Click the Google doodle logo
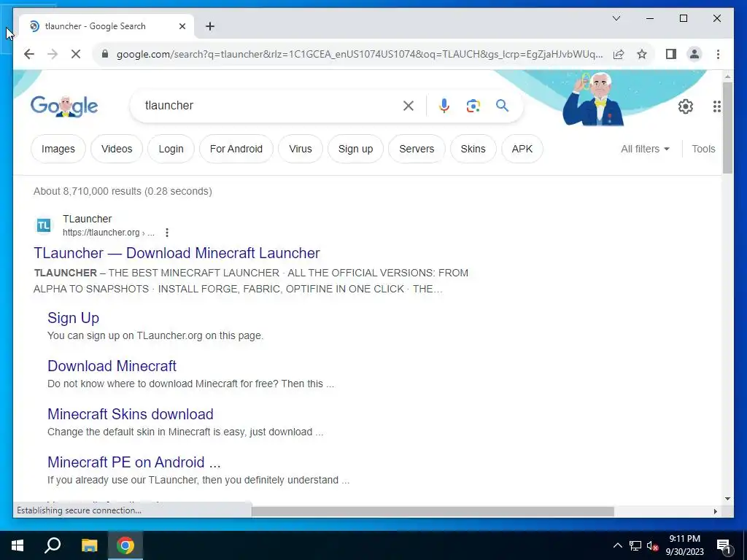 point(64,106)
